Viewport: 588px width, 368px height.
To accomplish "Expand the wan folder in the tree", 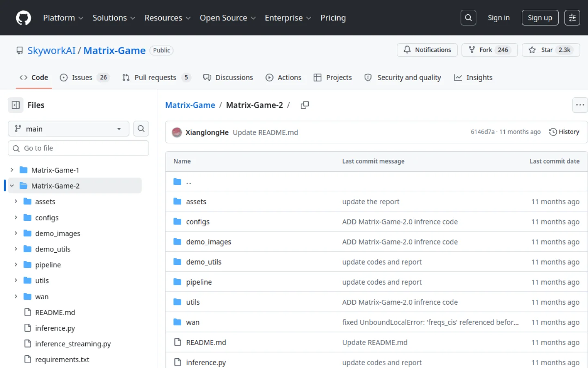I will (x=16, y=296).
